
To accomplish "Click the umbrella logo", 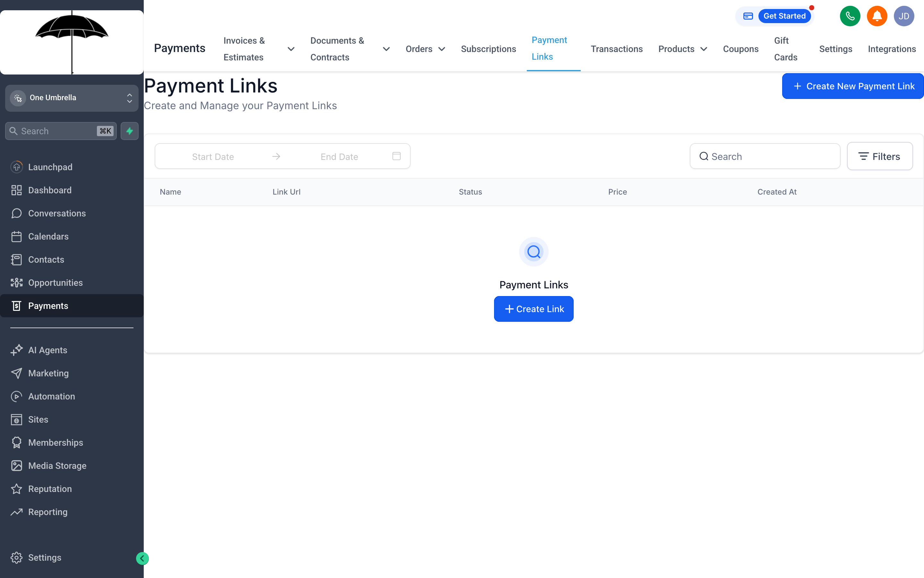I will [x=72, y=42].
